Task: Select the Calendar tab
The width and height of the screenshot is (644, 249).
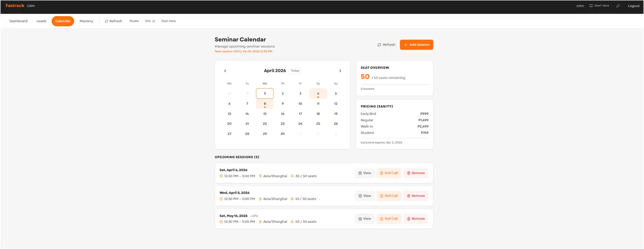Action: [x=63, y=21]
